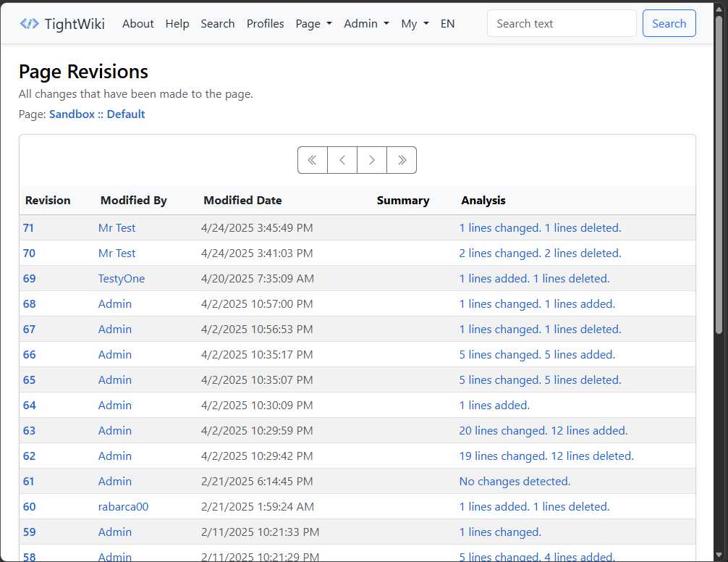Open analysis '2 lines changed. 2 lines deleted.'
The width and height of the screenshot is (728, 562).
540,253
